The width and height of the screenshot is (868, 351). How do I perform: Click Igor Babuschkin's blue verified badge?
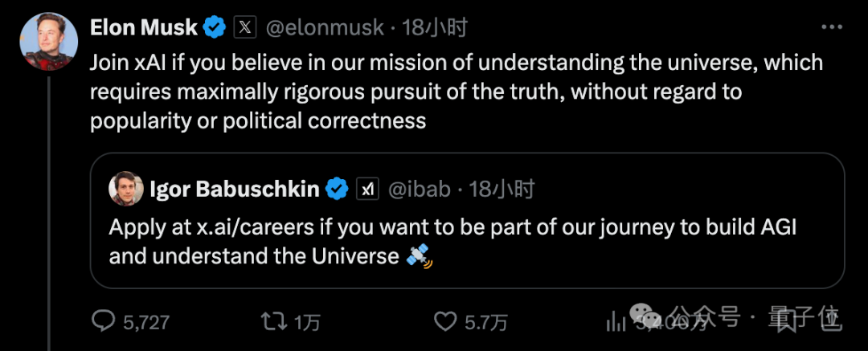[337, 190]
